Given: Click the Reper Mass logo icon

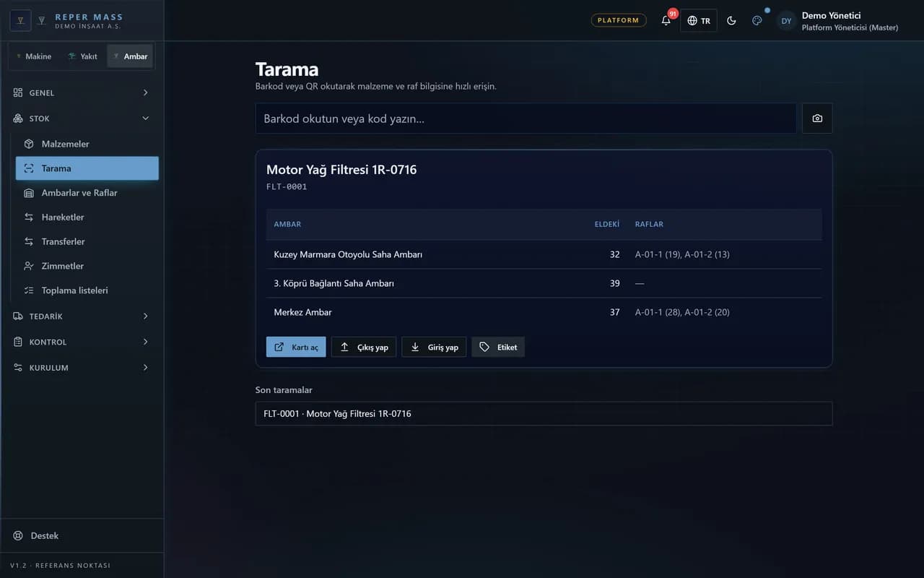Looking at the screenshot, I should click(20, 20).
